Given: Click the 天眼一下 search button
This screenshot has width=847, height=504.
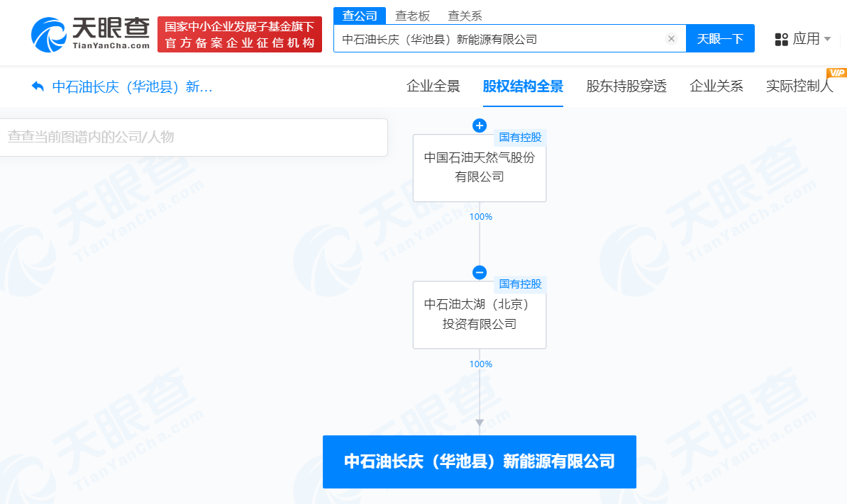Looking at the screenshot, I should (x=720, y=39).
